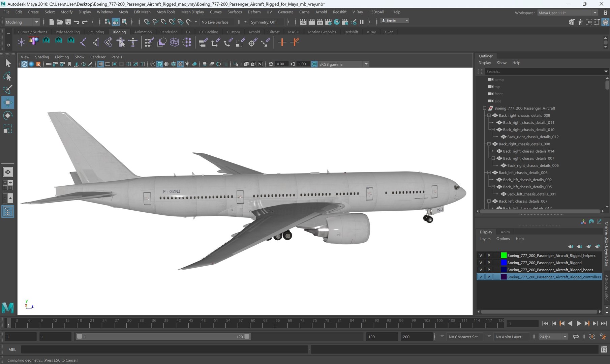This screenshot has width=610, height=364.
Task: Play the animation forwards
Action: 579,323
